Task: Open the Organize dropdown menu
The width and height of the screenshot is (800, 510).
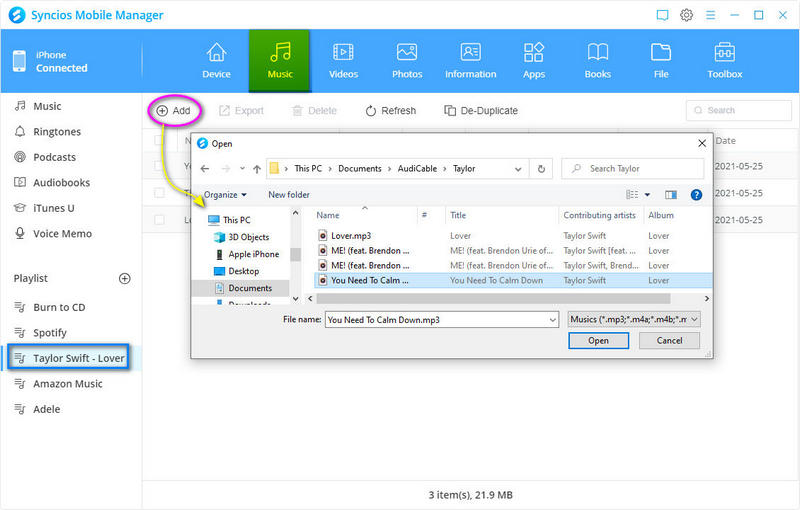Action: [x=225, y=195]
